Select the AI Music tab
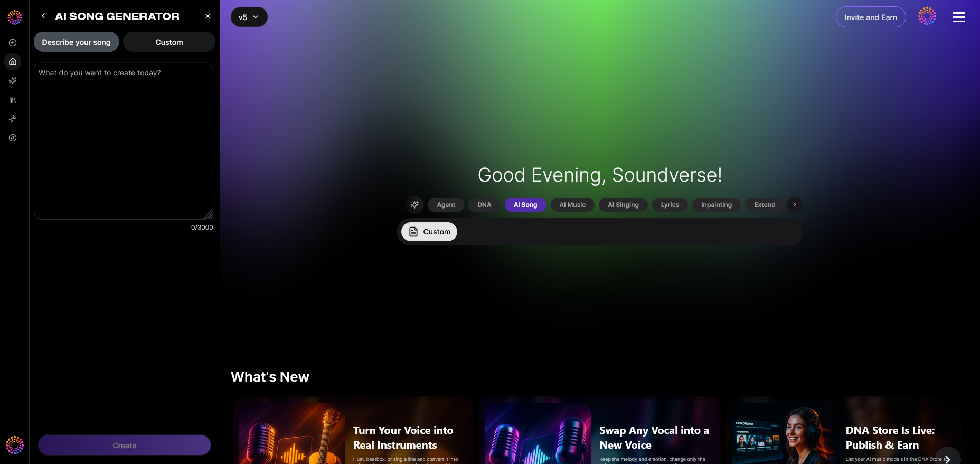Image resolution: width=980 pixels, height=464 pixels. (572, 205)
